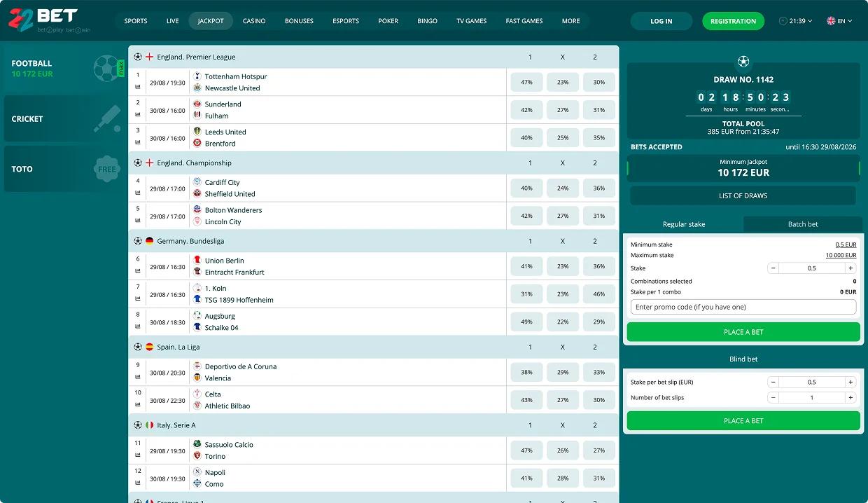Click the FREE badge on the Toto card
This screenshot has height=503, width=868.
(x=107, y=169)
